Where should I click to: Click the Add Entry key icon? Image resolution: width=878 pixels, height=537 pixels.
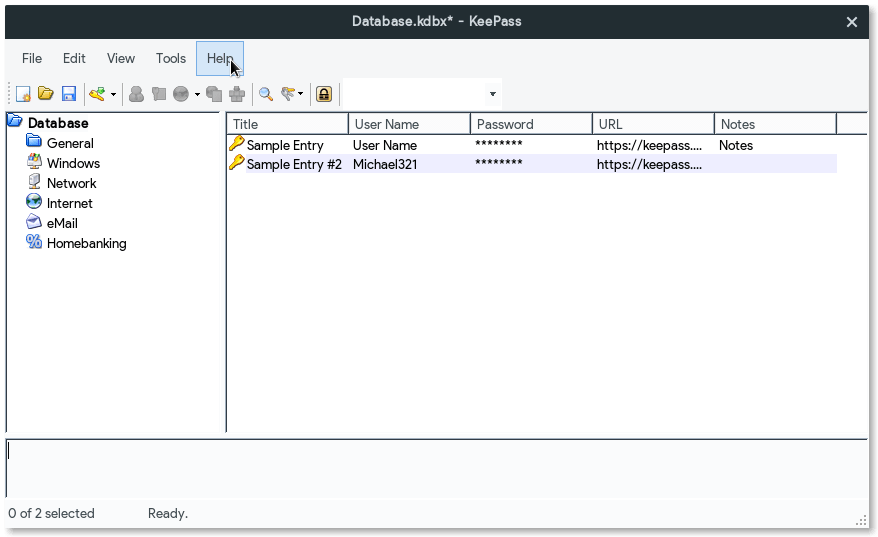97,94
